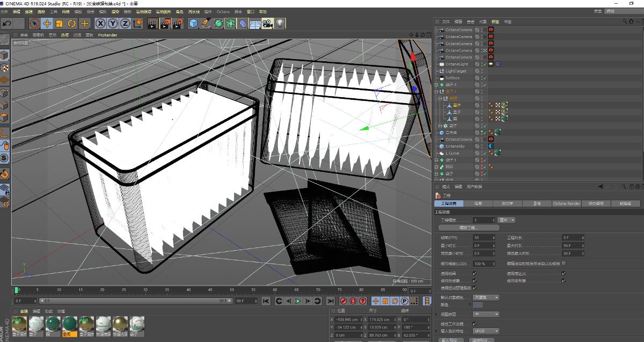Screen dimensions: 644x342
Task: Select the first 工程设置 tab in attributes
Action: tap(449, 203)
